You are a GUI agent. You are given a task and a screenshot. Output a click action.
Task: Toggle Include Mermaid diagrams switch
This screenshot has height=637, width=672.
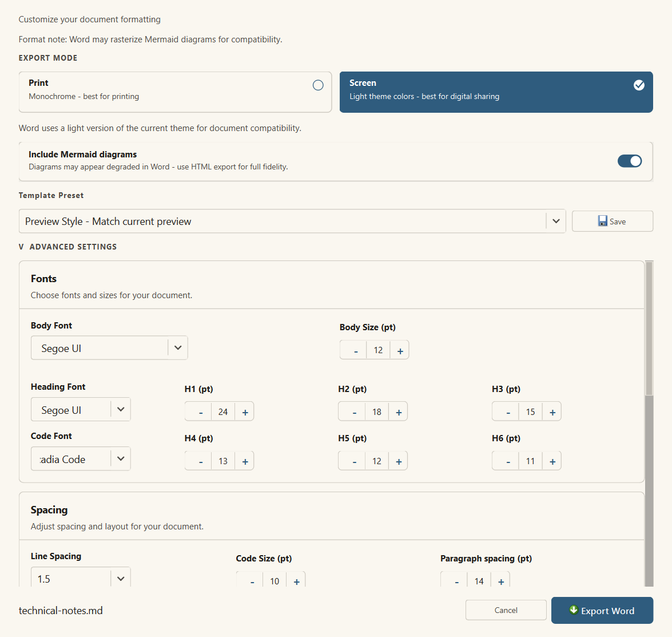click(x=629, y=161)
